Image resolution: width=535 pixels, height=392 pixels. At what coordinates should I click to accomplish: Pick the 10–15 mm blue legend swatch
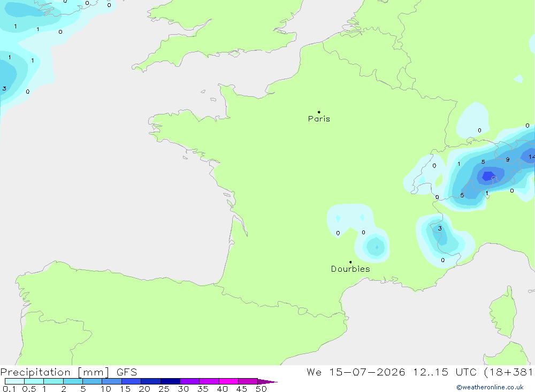click(x=112, y=381)
